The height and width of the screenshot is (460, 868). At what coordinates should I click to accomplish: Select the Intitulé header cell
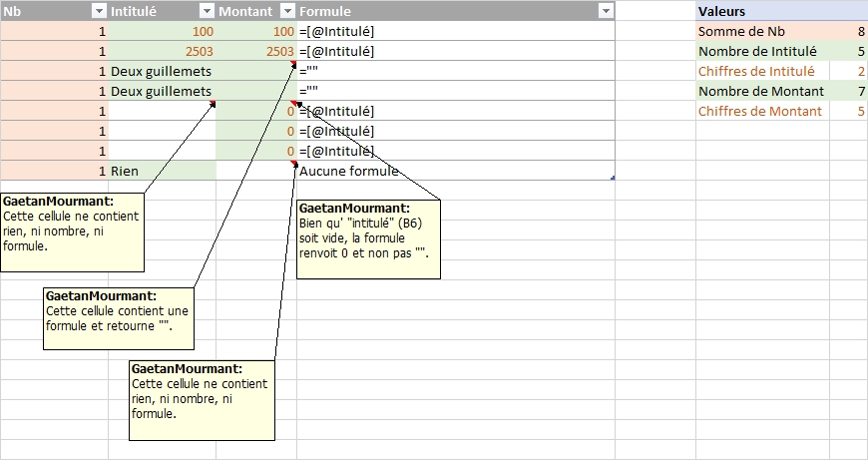pos(162,11)
